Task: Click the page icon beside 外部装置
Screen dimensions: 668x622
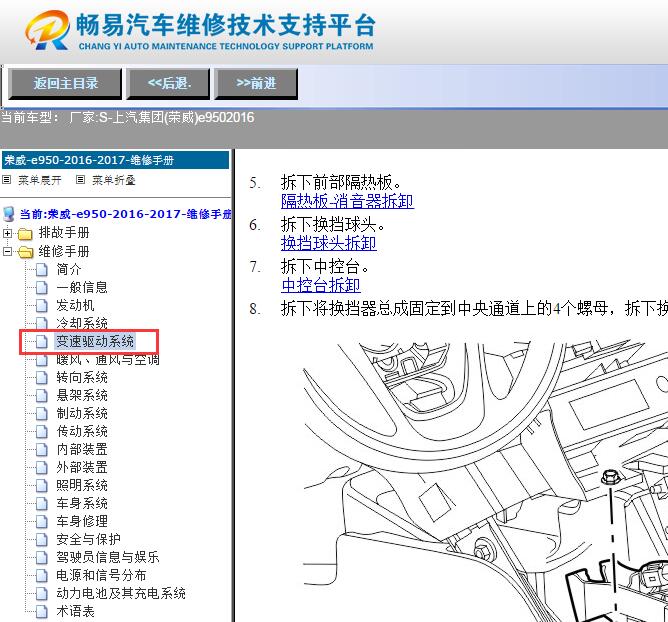Action: click(x=41, y=468)
